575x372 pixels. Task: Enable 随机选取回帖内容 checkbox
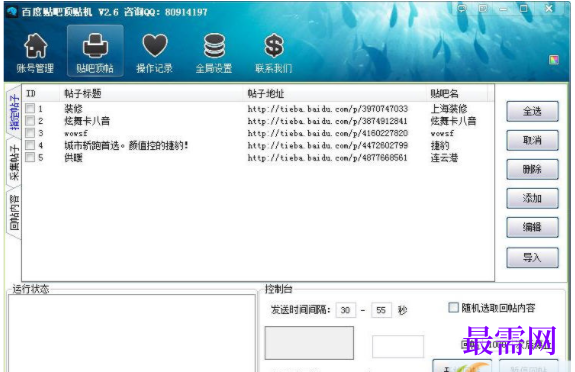[453, 307]
